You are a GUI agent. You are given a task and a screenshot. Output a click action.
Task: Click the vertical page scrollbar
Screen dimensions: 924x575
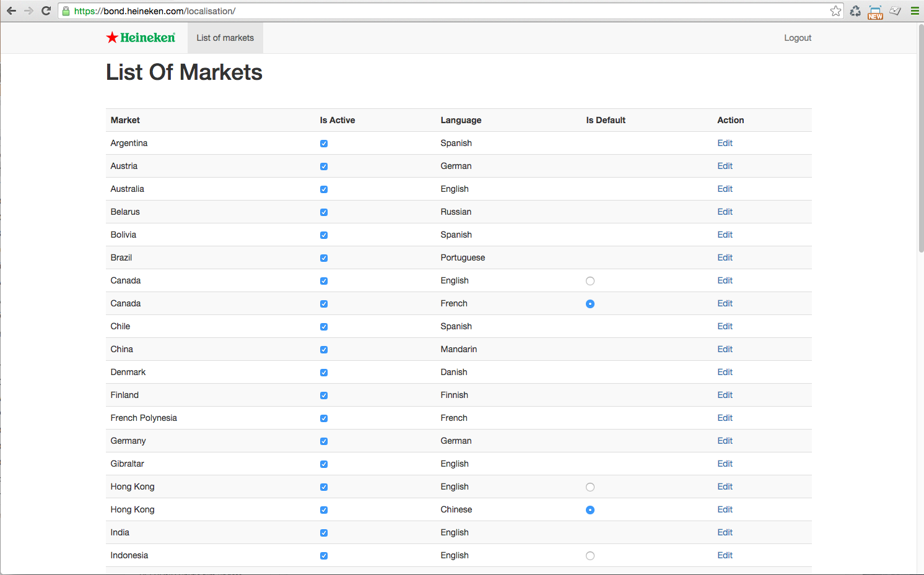coord(920,138)
